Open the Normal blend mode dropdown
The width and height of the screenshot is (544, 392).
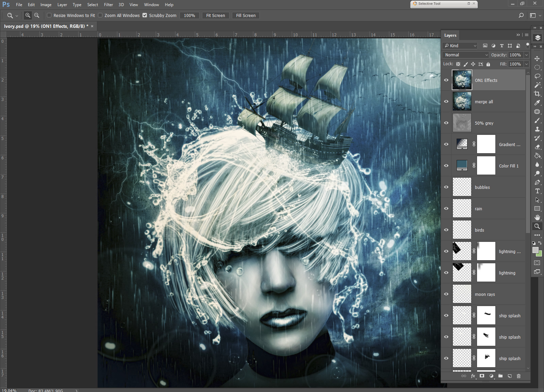coord(466,55)
